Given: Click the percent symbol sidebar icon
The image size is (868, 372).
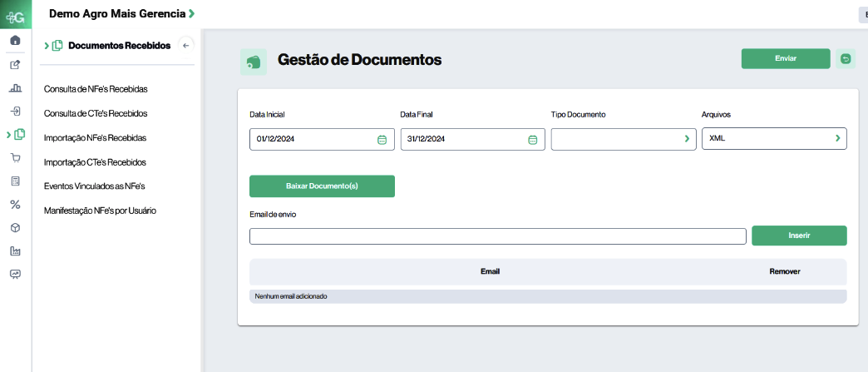Looking at the screenshot, I should [15, 205].
